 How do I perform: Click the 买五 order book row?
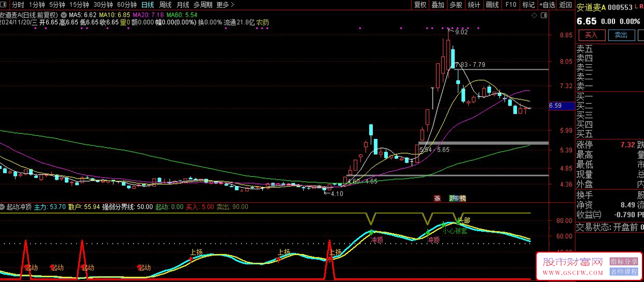tap(609, 134)
